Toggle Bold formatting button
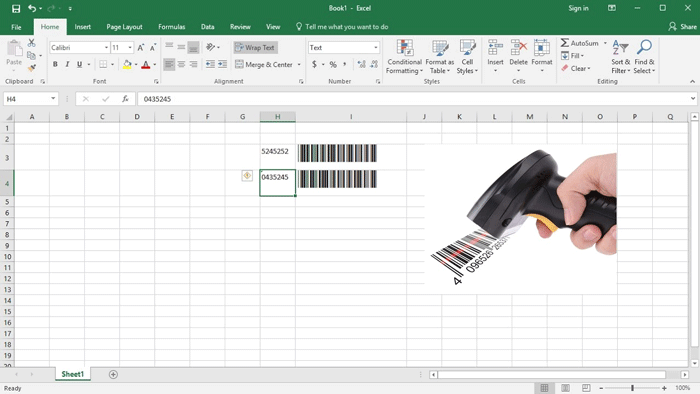 pyautogui.click(x=55, y=64)
